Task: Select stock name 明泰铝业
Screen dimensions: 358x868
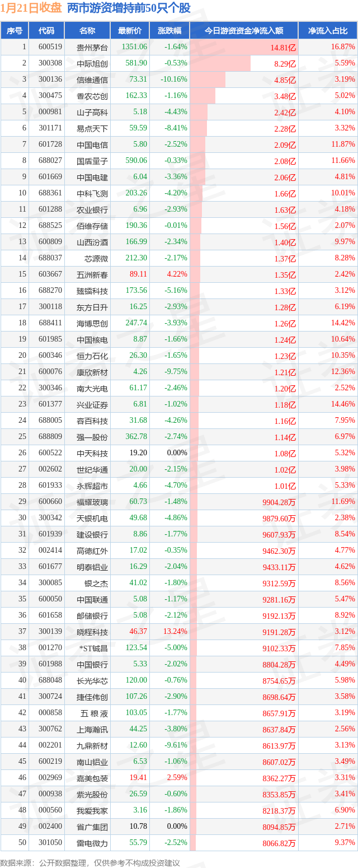Action: tap(92, 567)
